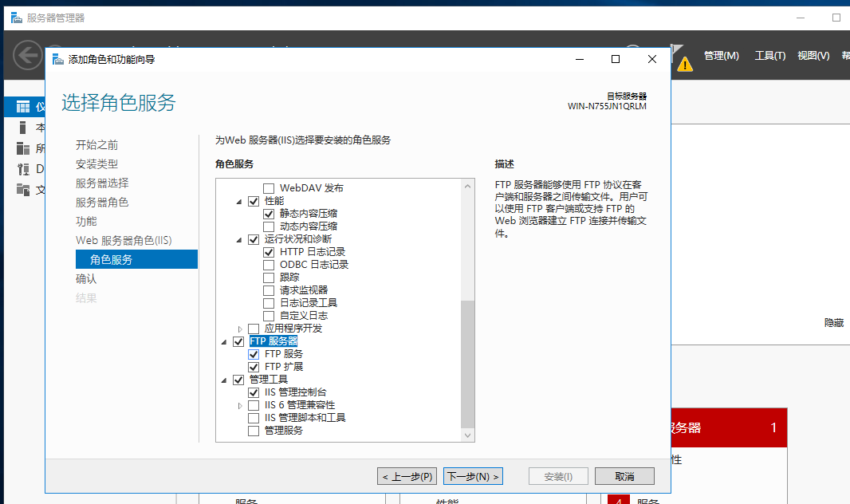
Task: Open the 视图(V) menu
Action: click(813, 55)
